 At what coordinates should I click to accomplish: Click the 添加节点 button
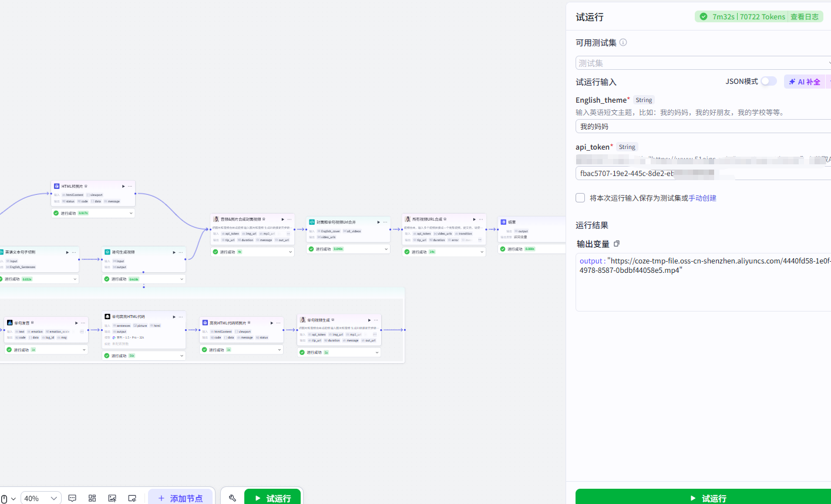[181, 498]
